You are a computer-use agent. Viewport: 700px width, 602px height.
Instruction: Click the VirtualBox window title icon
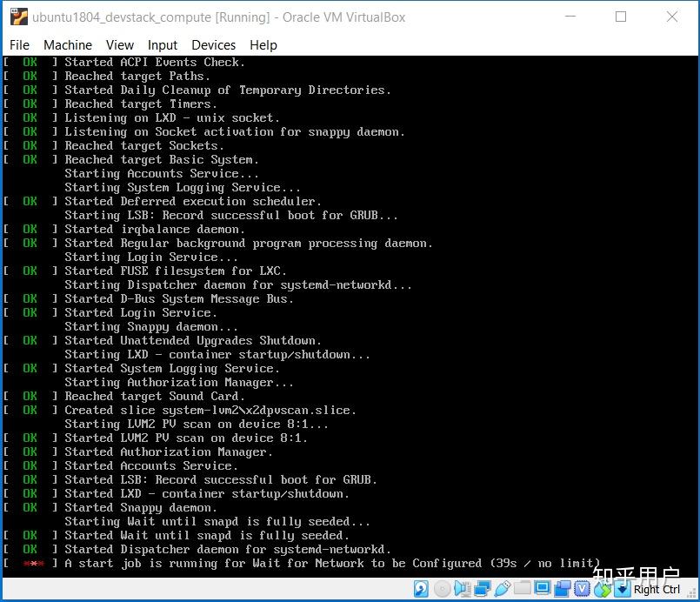tap(19, 17)
